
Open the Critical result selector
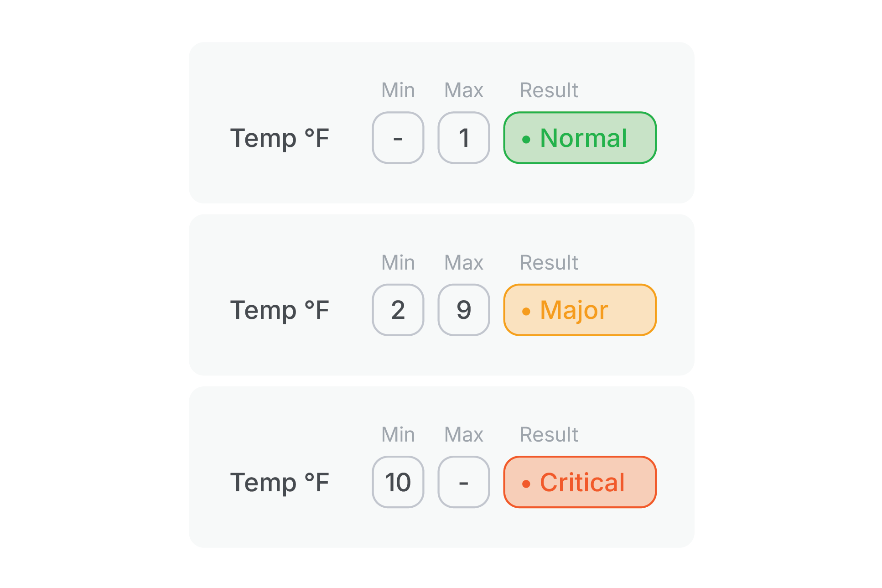[580, 482]
